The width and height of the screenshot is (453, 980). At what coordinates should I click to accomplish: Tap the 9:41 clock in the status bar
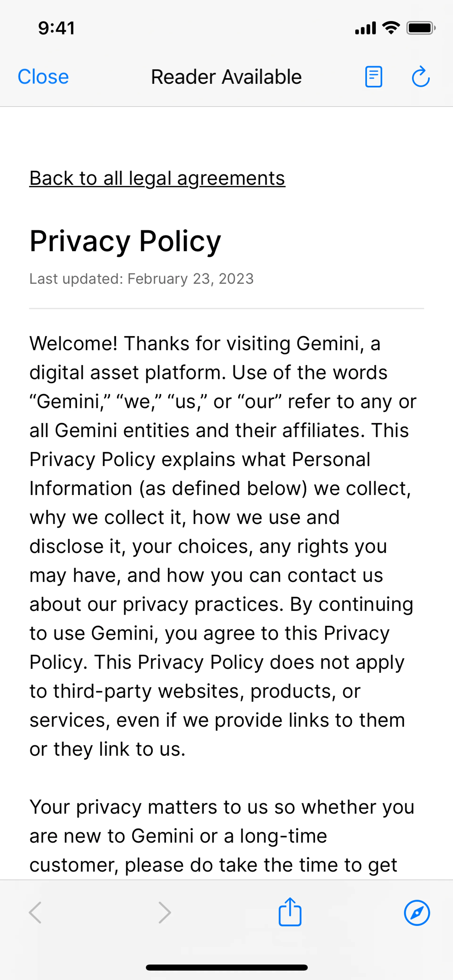click(x=56, y=28)
